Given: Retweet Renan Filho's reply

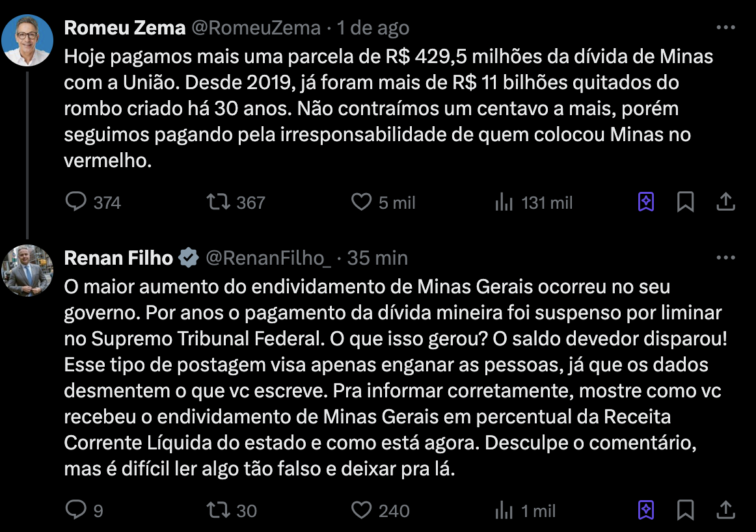Looking at the screenshot, I should coord(218,511).
